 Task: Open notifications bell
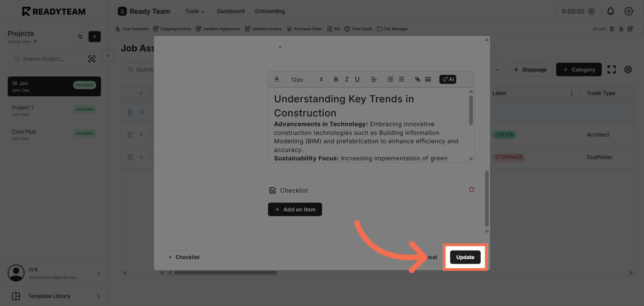tap(610, 11)
